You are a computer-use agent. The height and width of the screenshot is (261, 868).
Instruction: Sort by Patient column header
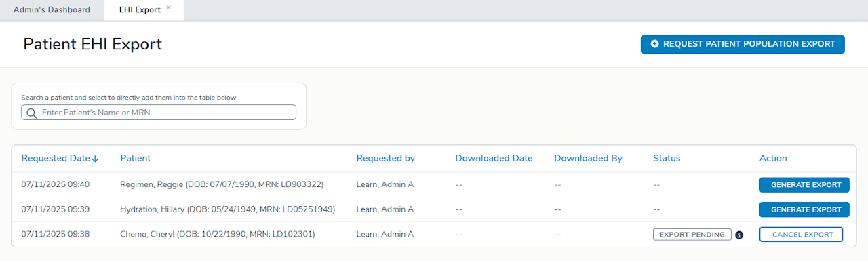[x=135, y=158]
